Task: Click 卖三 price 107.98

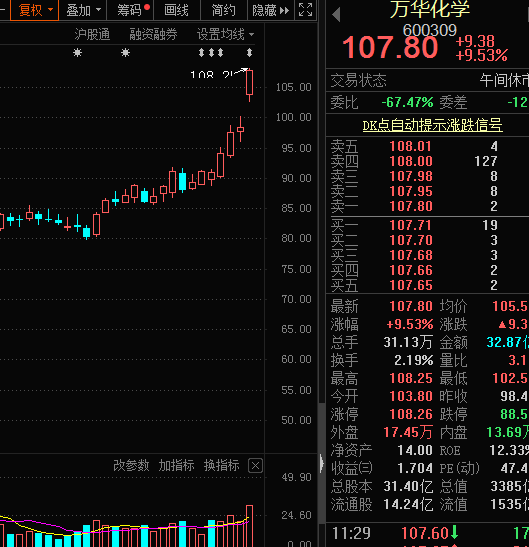Action: tap(411, 176)
